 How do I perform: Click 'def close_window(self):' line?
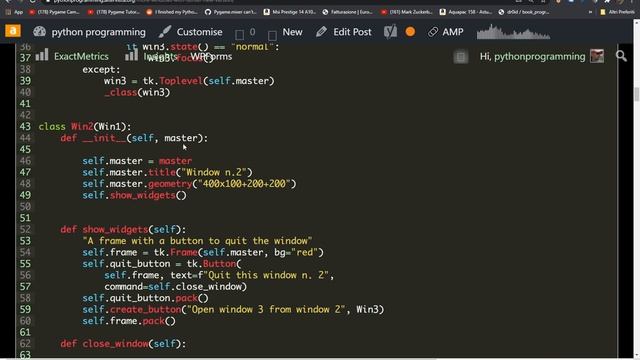(123, 344)
